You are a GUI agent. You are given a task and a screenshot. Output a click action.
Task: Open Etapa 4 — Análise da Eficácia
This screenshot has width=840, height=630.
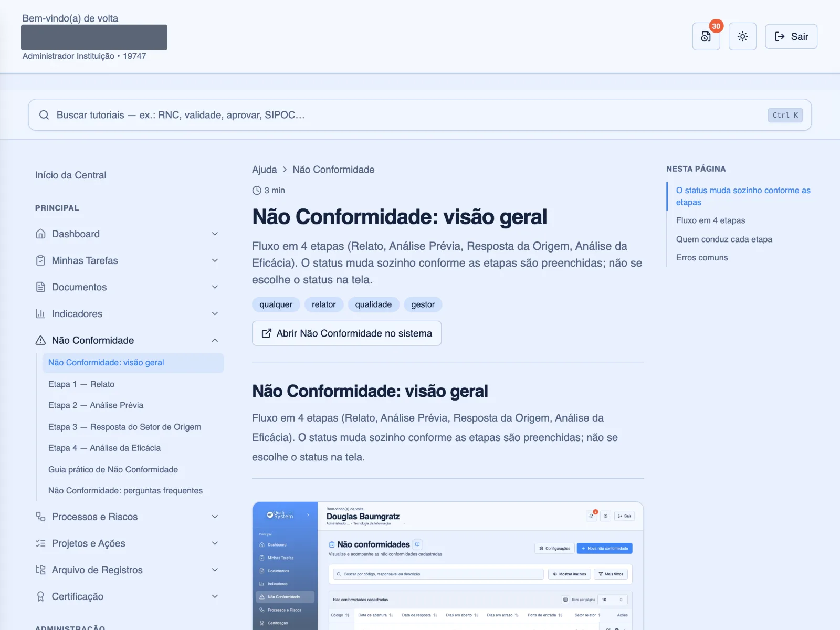[x=104, y=448]
